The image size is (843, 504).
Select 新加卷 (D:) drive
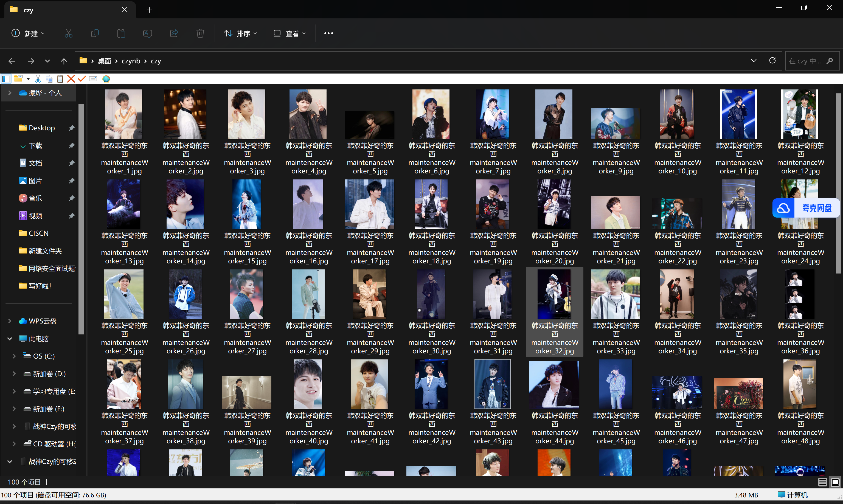44,374
